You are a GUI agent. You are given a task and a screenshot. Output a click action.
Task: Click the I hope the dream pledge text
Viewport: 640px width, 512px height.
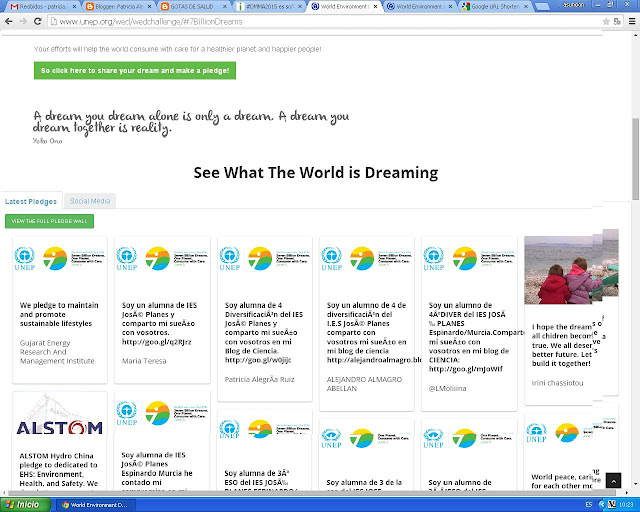pos(562,345)
